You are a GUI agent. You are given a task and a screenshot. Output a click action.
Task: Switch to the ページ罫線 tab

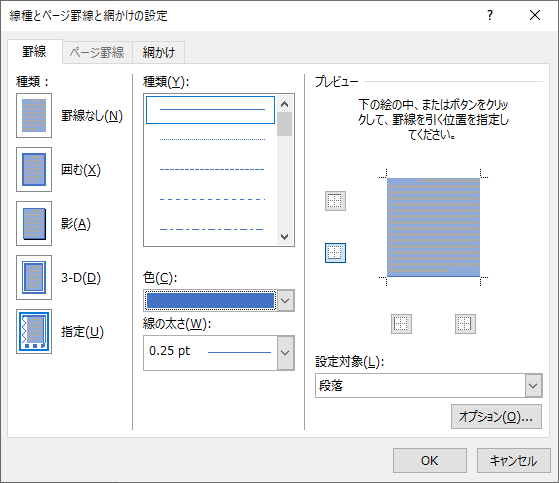click(x=97, y=52)
